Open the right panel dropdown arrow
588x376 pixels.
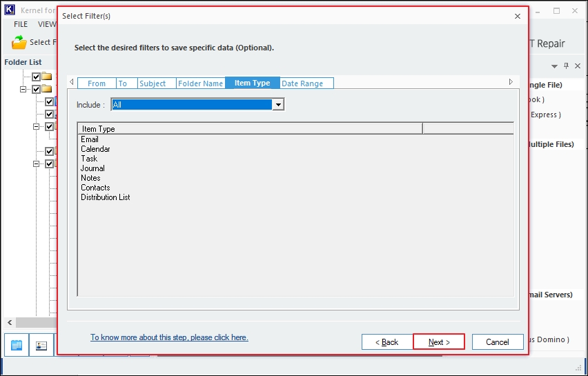coord(554,66)
